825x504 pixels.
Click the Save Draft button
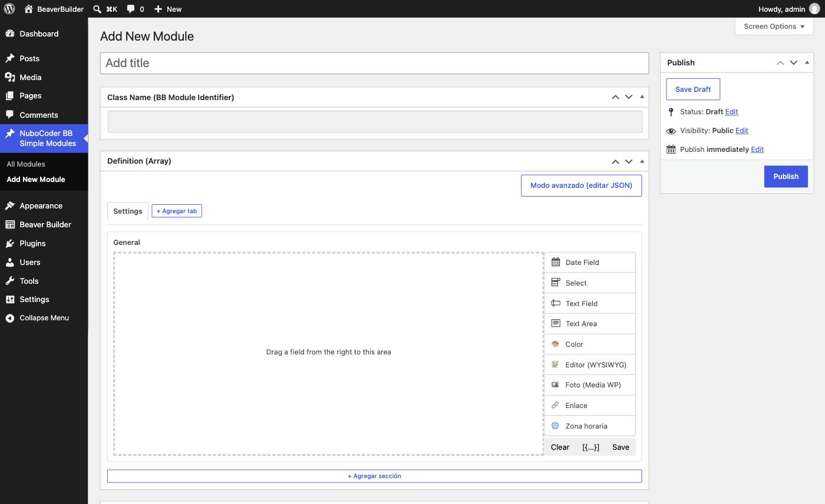[693, 89]
